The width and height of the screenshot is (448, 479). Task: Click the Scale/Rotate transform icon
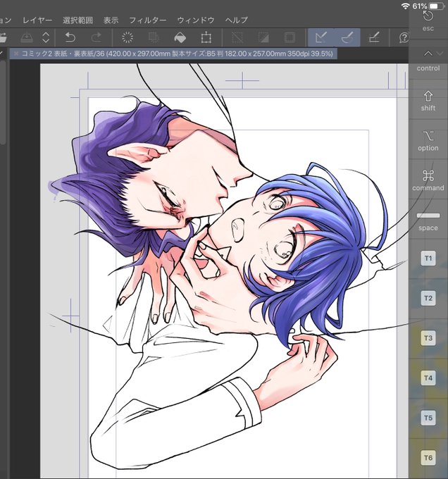click(x=206, y=37)
